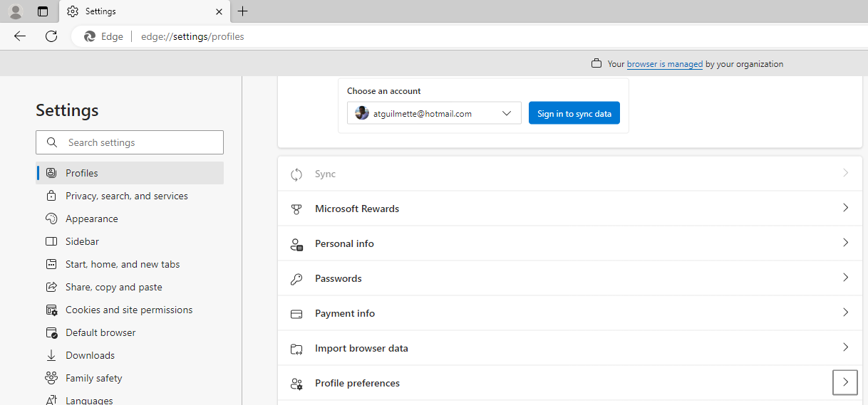The width and height of the screenshot is (868, 405).
Task: Click the address bar URL field
Action: (x=428, y=36)
